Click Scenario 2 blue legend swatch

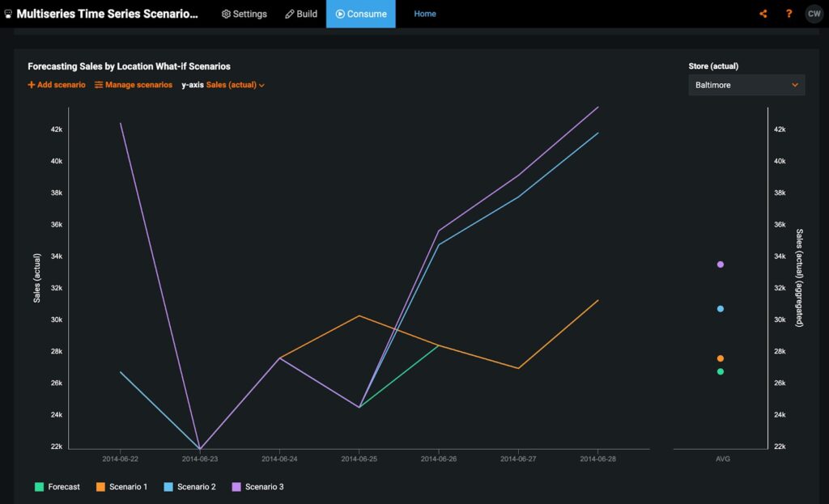click(x=168, y=486)
